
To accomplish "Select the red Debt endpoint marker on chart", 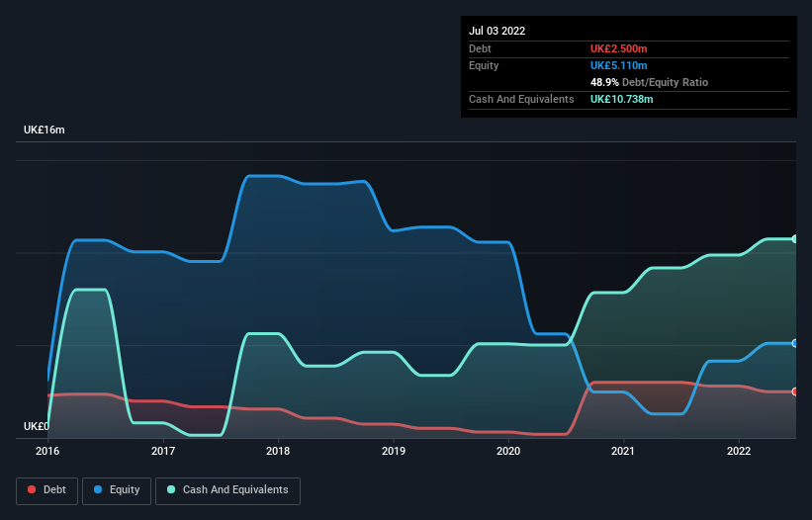I will coord(795,391).
